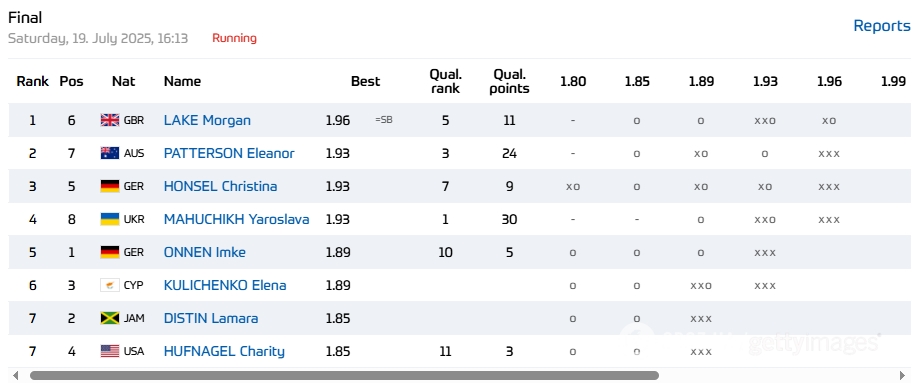Click the Ukraine flag next to UKR
The image size is (918, 388).
tap(109, 219)
